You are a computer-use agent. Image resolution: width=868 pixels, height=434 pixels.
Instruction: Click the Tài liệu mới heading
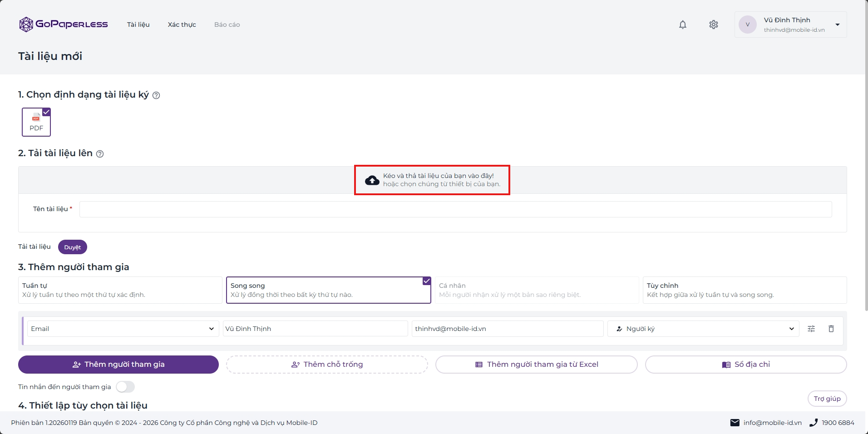click(50, 56)
